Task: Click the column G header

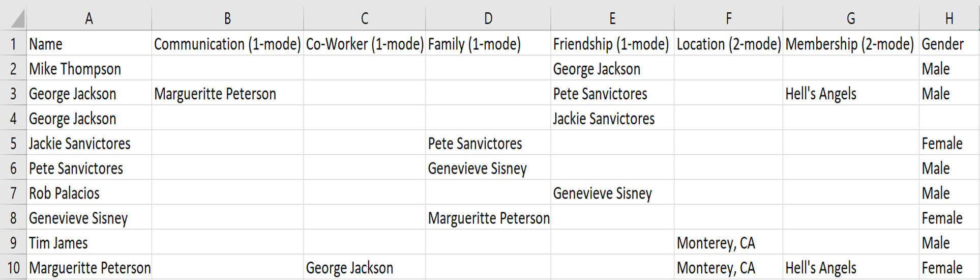Action: coord(850,19)
